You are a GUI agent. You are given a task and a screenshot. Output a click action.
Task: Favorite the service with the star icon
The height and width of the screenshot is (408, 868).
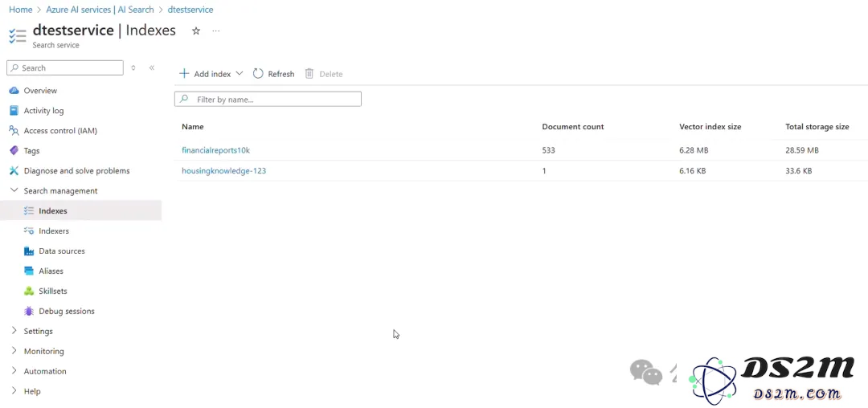point(196,31)
